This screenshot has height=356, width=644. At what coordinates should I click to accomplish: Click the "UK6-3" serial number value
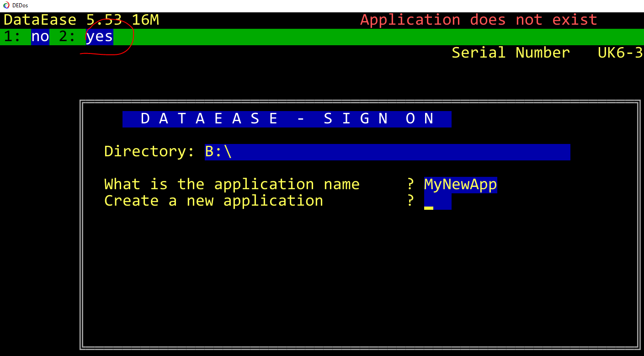click(x=620, y=53)
